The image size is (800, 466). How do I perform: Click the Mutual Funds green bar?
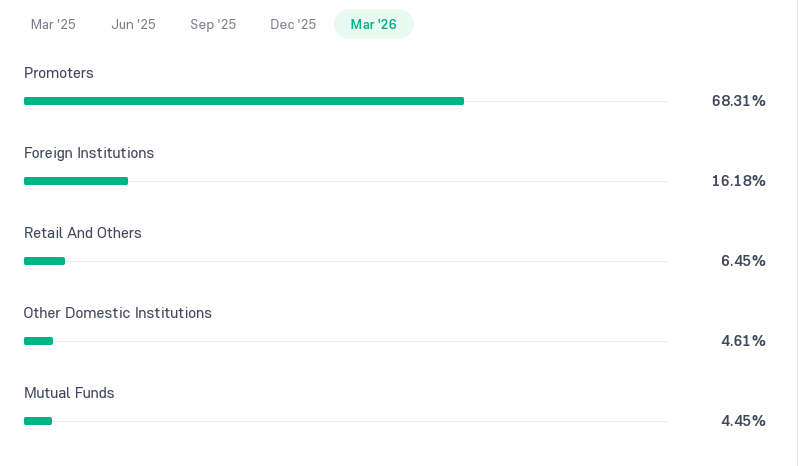click(38, 421)
